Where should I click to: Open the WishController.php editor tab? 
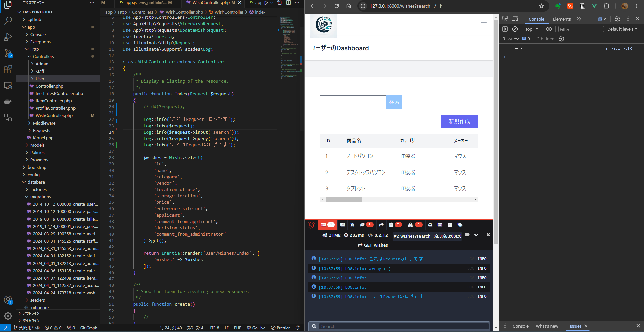[211, 3]
